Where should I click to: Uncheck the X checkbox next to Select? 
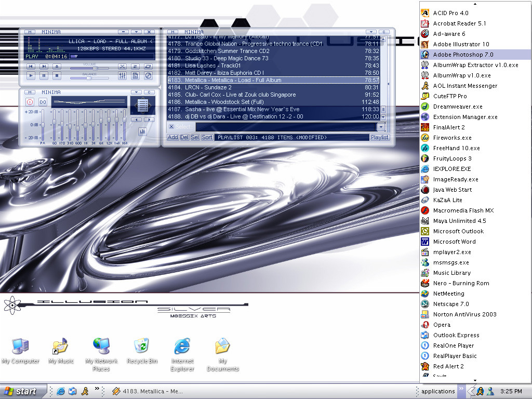[171, 127]
